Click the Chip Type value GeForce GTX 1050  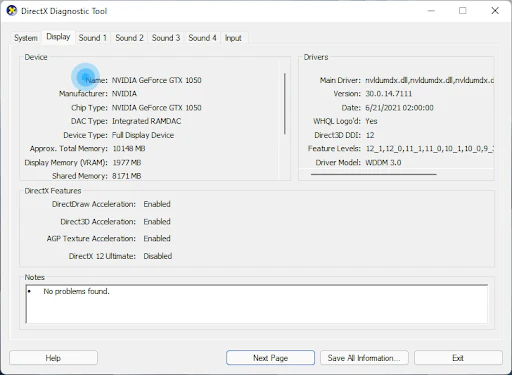pyautogui.click(x=156, y=108)
